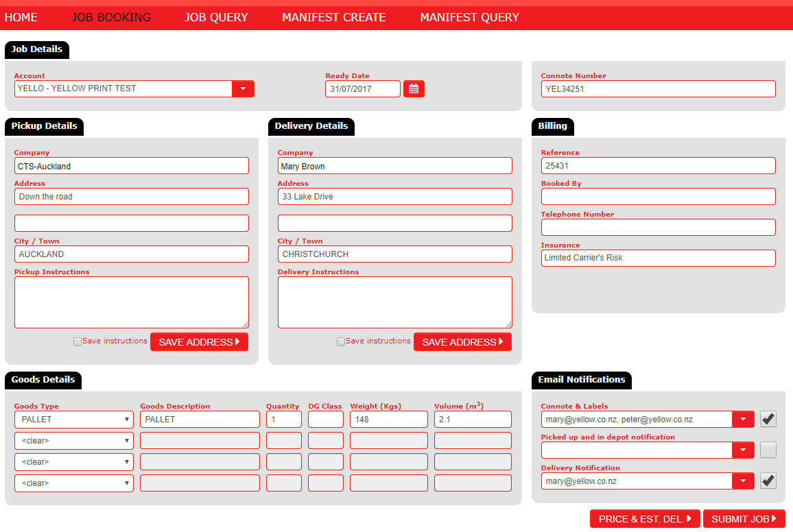The image size is (793, 532).
Task: Open the third row Goods Type dropdown
Action: [x=74, y=462]
